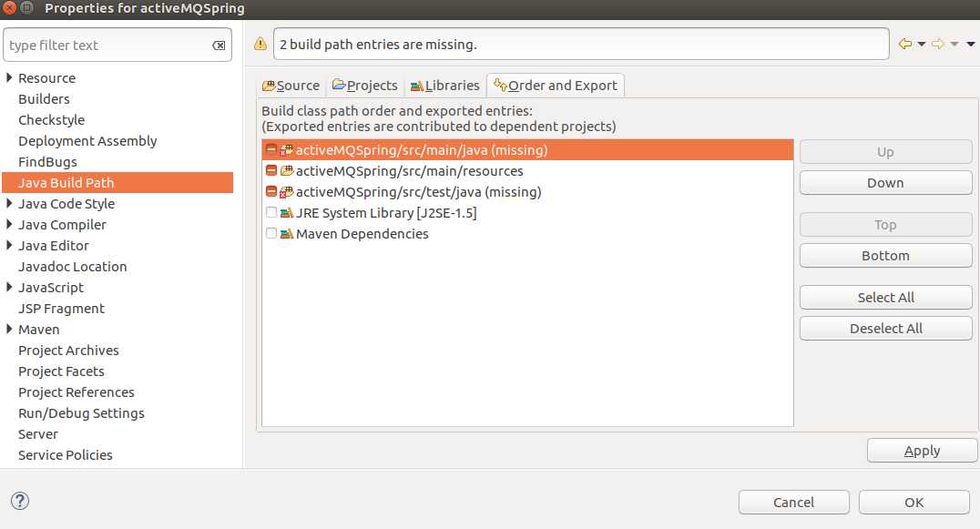Switch to the Projects tab
Viewport: 980px width, 529px height.
(x=365, y=86)
